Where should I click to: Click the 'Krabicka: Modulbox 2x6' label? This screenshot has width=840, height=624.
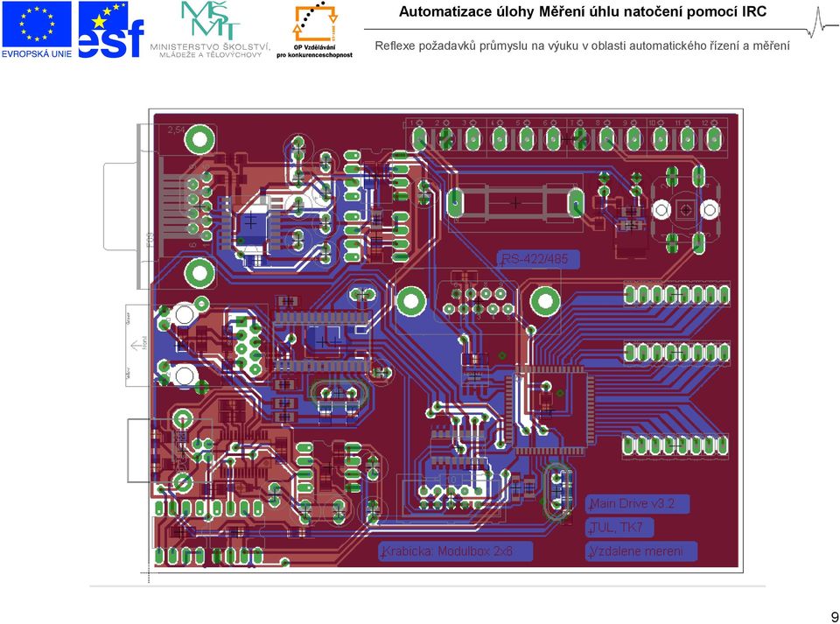point(456,551)
